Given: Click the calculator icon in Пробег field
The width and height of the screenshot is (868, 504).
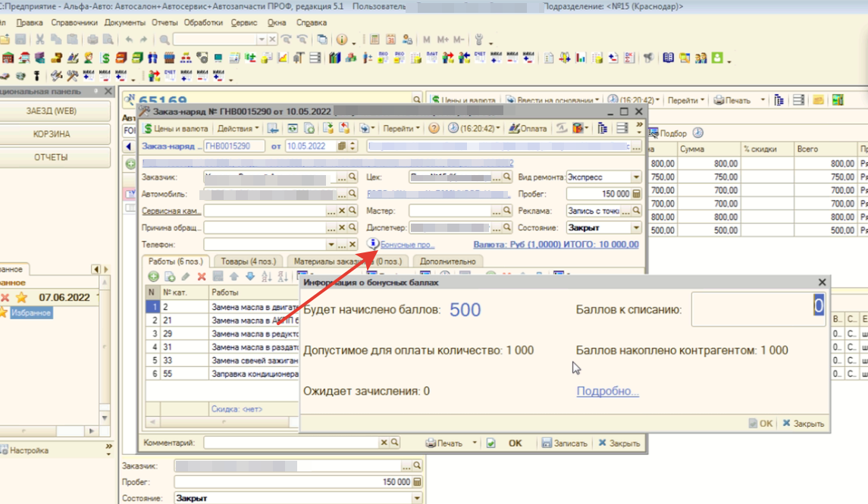Looking at the screenshot, I should [x=636, y=194].
